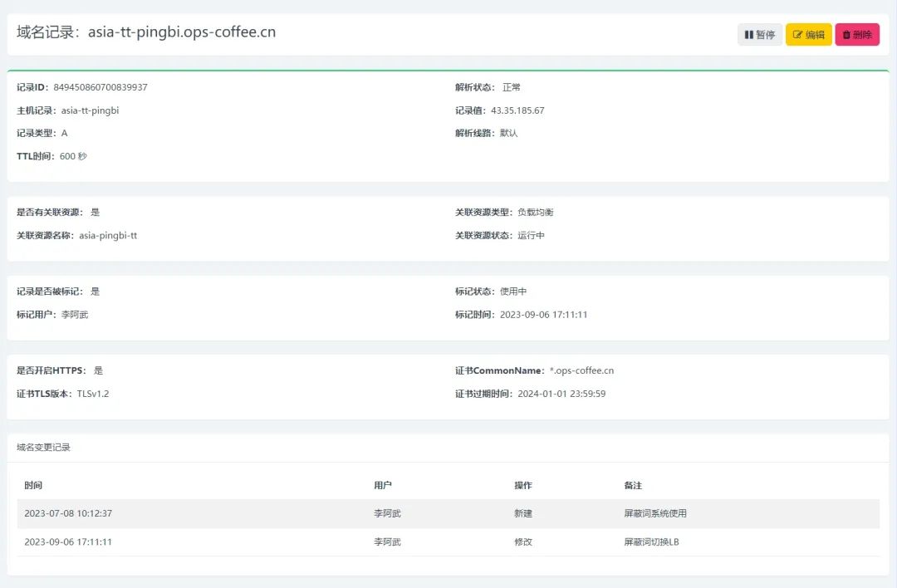Click the page title domain asia-tt-pingbi.ops-coffee.cn

[x=182, y=32]
